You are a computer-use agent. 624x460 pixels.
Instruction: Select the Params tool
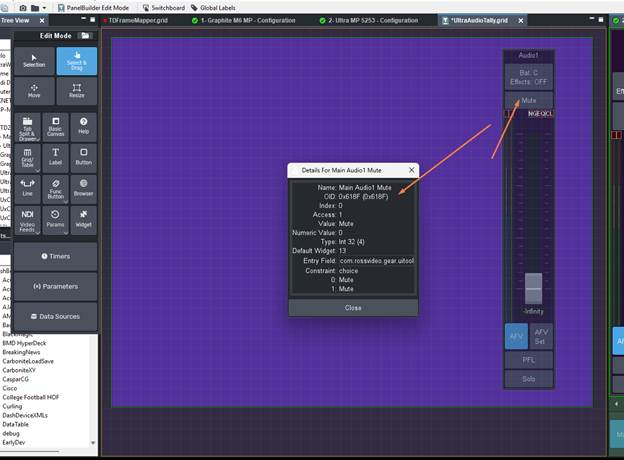[x=55, y=220]
